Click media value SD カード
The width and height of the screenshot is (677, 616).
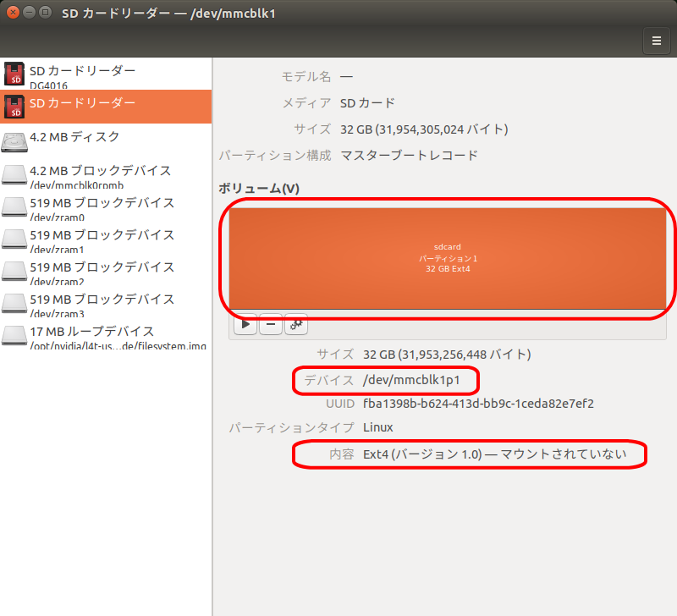coord(367,103)
